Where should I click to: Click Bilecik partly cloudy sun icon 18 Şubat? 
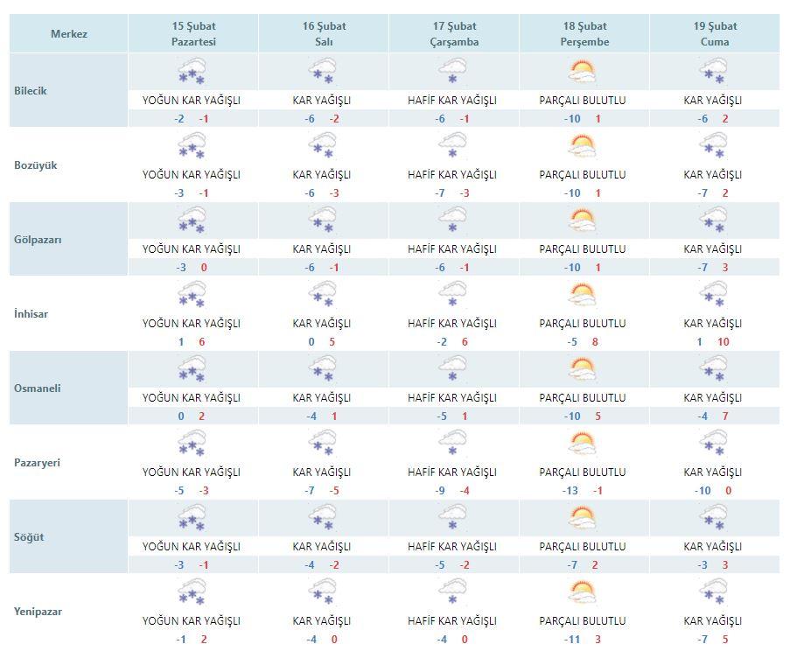coord(582,71)
